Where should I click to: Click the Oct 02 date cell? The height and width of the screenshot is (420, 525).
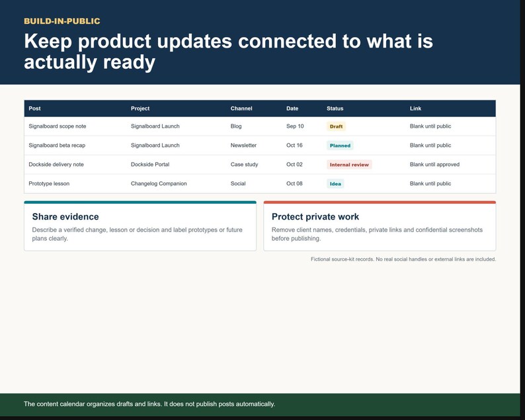click(294, 165)
